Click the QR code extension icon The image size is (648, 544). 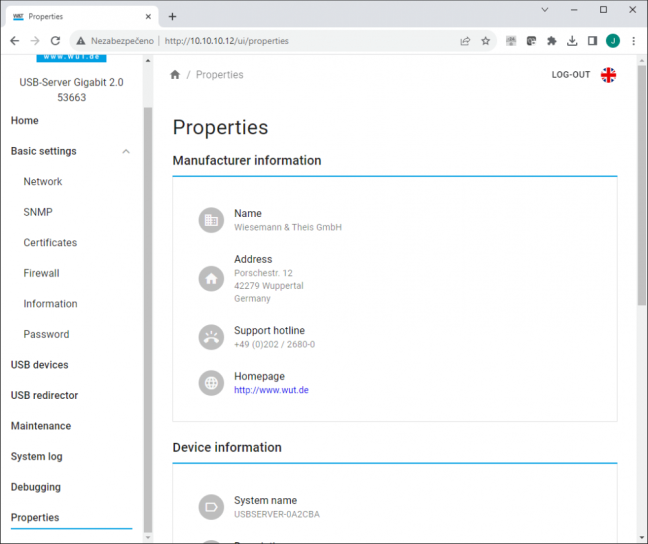[x=511, y=41]
